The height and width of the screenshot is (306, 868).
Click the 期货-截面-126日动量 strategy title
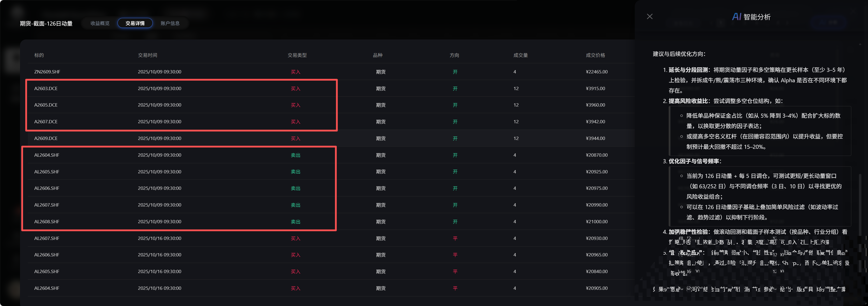46,24
